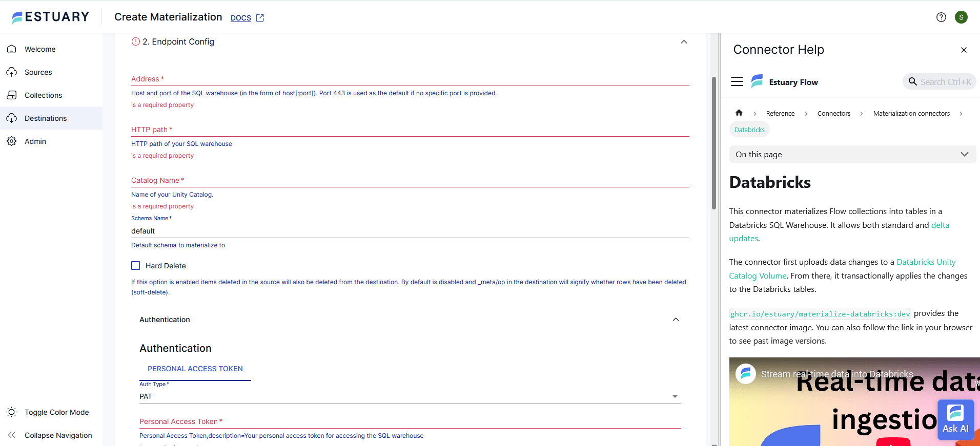The image size is (980, 446).
Task: Click Toggle Color Mode label
Action: [57, 412]
